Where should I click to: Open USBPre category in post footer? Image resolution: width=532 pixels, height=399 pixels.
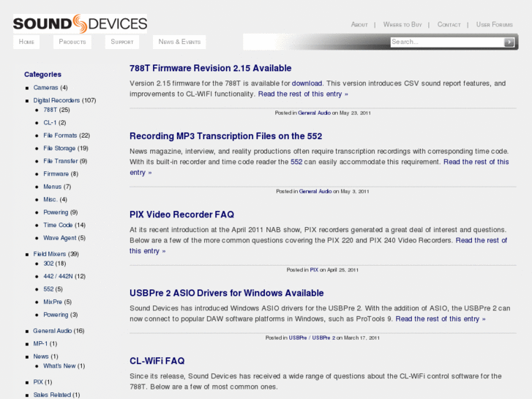(298, 338)
